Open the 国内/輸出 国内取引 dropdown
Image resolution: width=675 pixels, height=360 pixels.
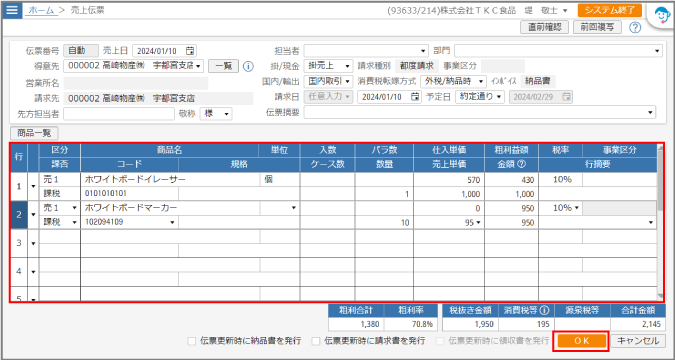click(328, 81)
